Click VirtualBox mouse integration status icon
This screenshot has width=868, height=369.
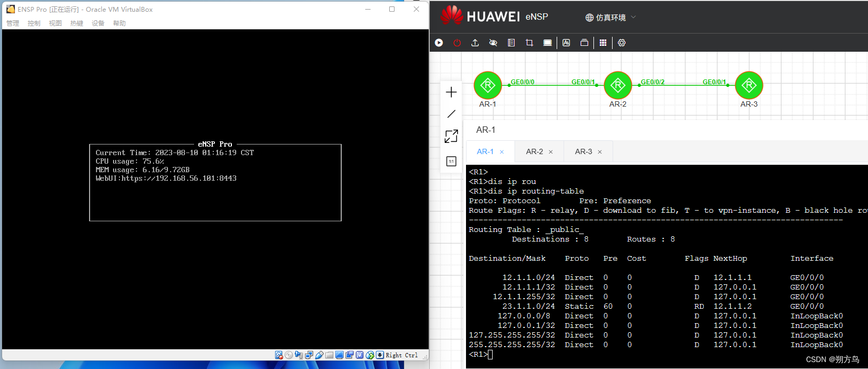(369, 355)
